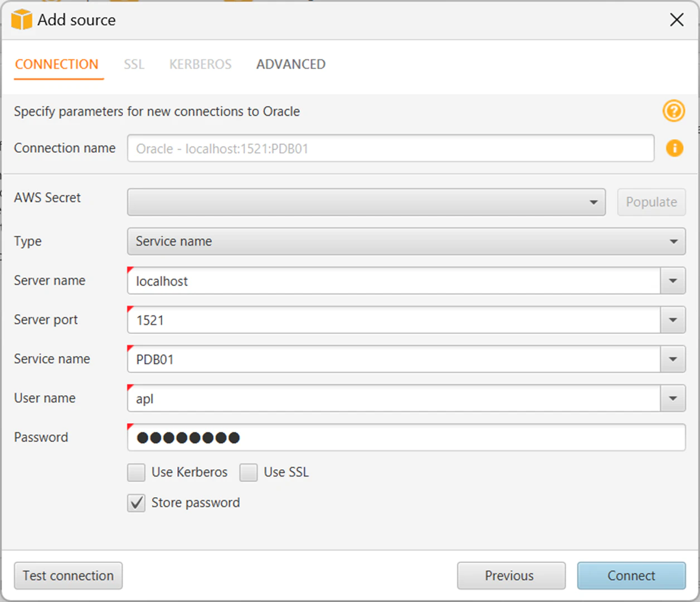Image resolution: width=700 pixels, height=602 pixels.
Task: Expand the Service name field's dropdown arrow
Action: click(x=673, y=359)
